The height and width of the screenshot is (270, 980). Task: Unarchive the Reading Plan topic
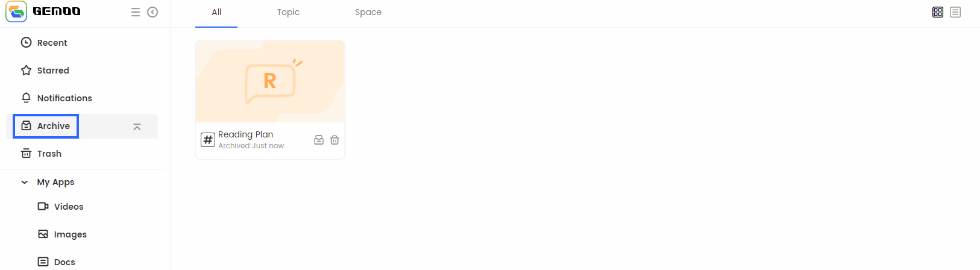(319, 140)
